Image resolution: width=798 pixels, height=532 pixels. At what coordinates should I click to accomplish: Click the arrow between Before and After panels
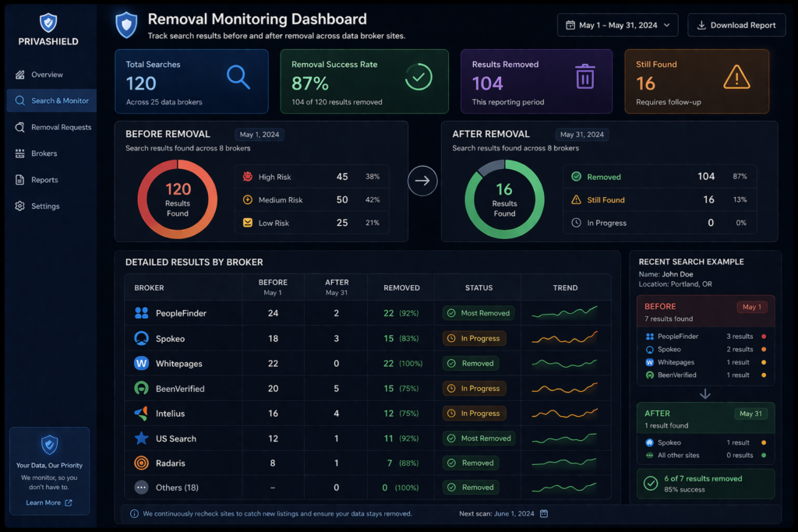(x=422, y=180)
